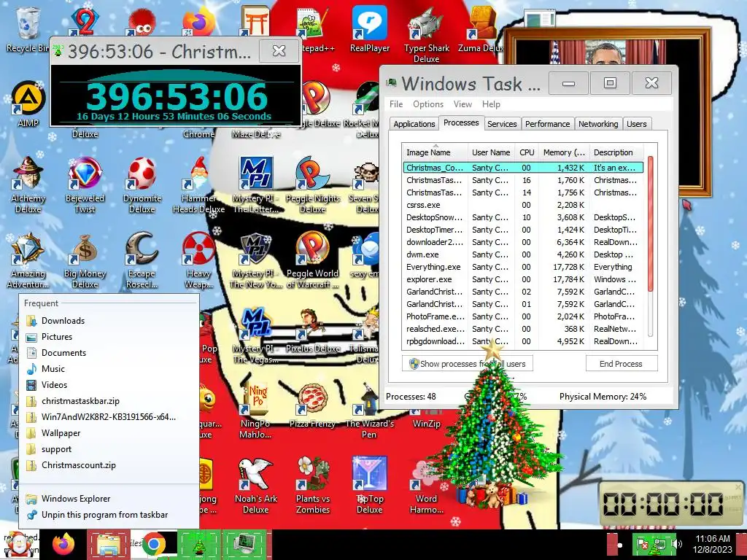Switch to the Performance tab
The height and width of the screenshot is (560, 747).
point(547,124)
